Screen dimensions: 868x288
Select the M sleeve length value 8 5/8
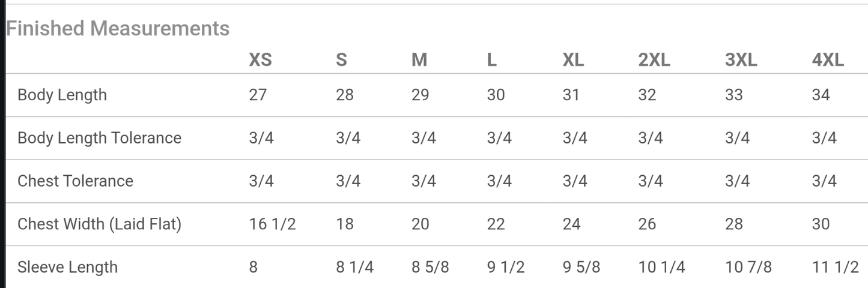point(430,267)
